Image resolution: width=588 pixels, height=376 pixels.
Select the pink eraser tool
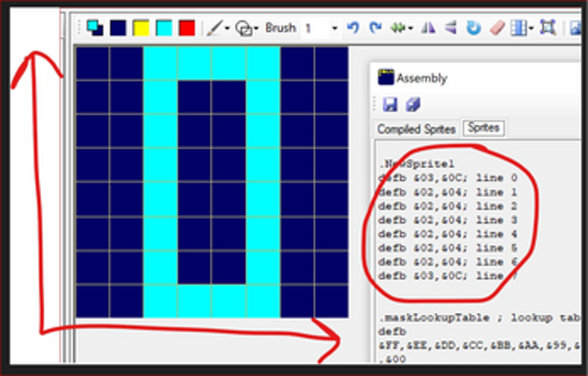pos(497,28)
